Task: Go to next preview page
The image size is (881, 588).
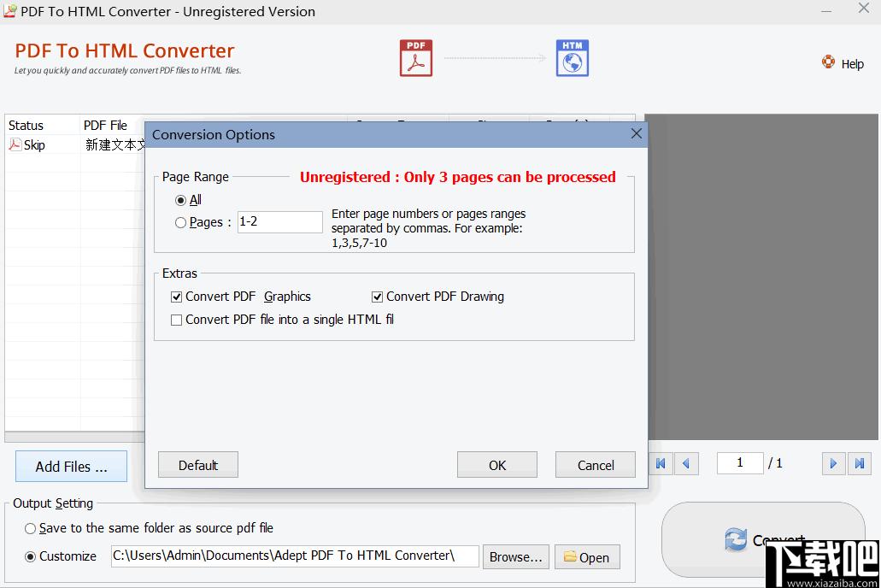Action: coord(833,464)
